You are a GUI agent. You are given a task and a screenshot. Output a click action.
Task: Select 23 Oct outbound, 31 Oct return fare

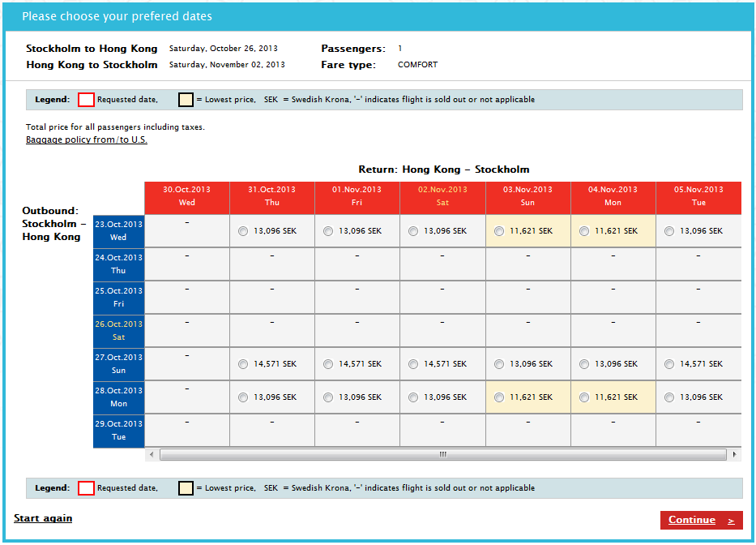243,231
